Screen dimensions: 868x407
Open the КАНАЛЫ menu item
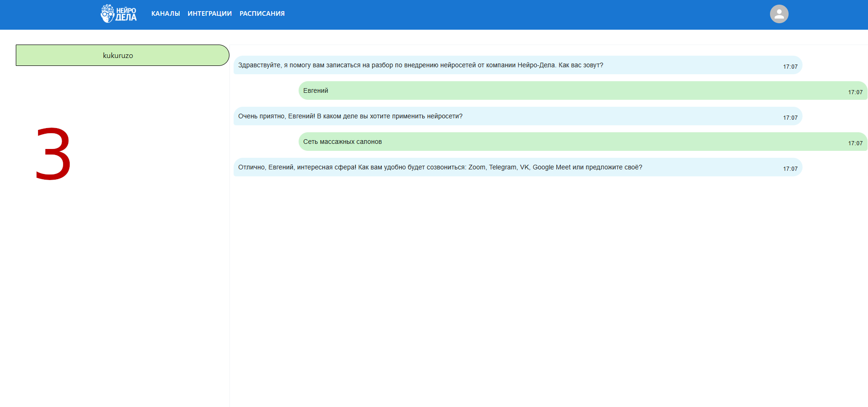pyautogui.click(x=165, y=13)
